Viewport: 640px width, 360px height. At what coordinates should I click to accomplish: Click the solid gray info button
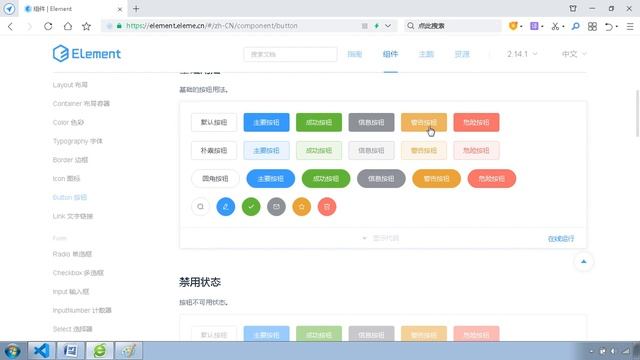click(371, 122)
